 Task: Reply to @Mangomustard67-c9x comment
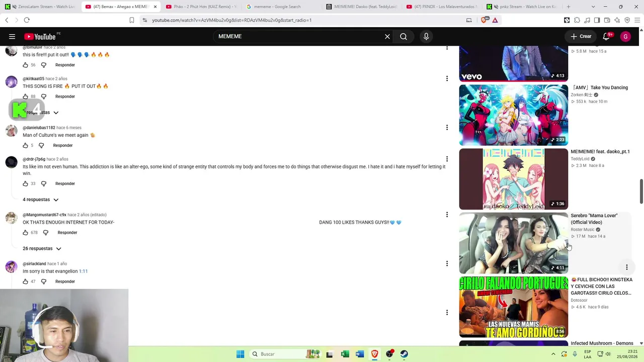(67, 233)
